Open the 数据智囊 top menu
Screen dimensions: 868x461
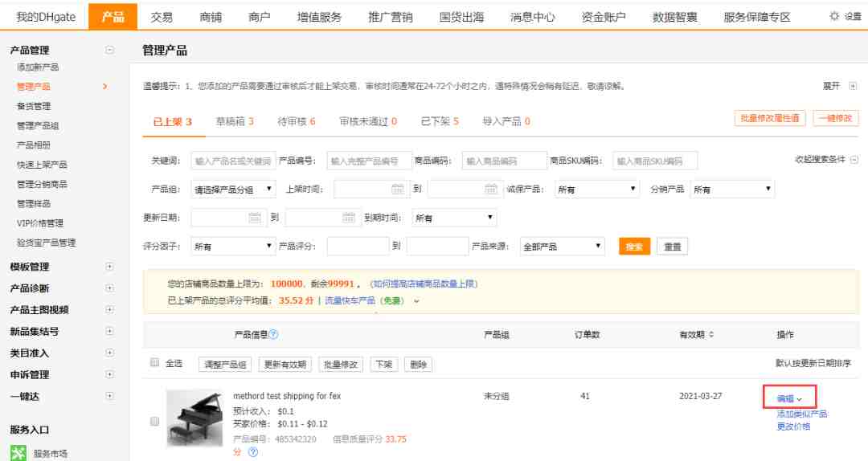point(674,17)
